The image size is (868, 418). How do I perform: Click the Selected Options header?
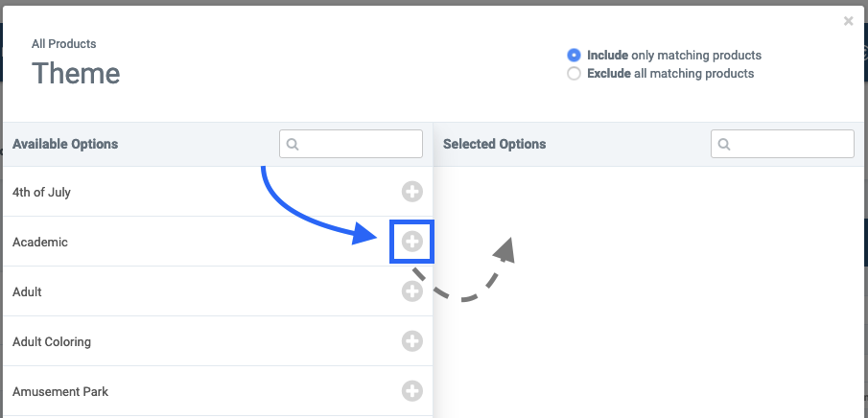(494, 145)
